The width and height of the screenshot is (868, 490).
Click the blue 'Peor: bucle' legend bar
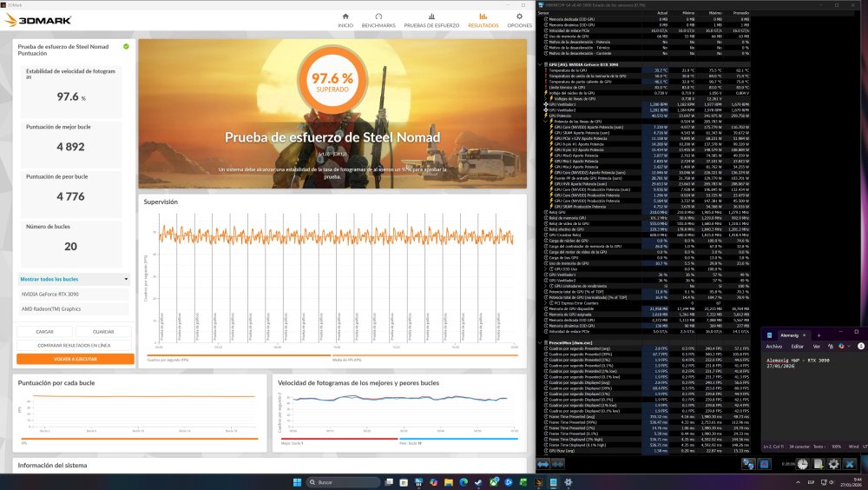tap(458, 439)
